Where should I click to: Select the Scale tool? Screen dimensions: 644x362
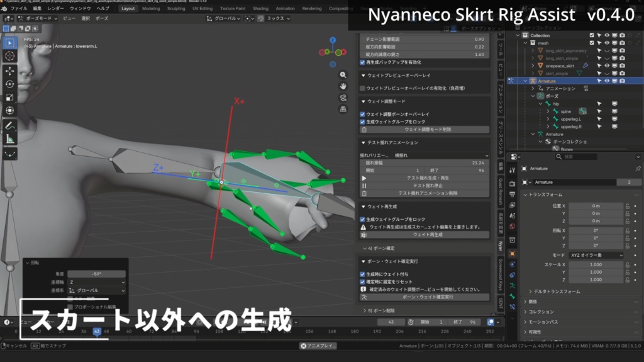[x=10, y=98]
